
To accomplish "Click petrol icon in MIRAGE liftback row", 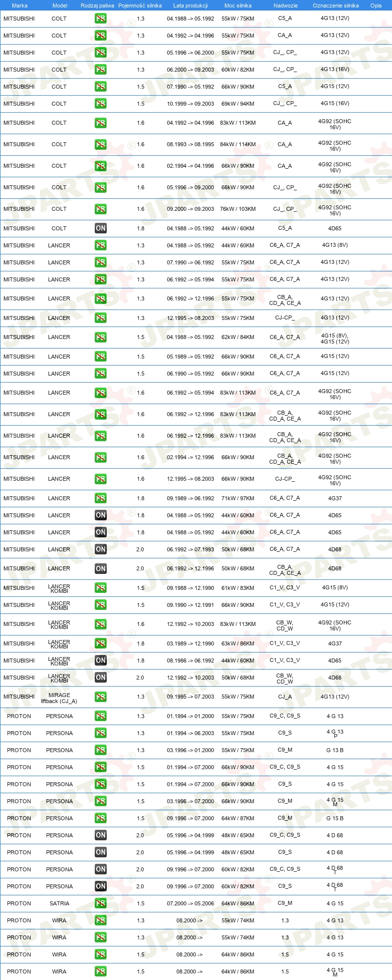I will pos(101,697).
